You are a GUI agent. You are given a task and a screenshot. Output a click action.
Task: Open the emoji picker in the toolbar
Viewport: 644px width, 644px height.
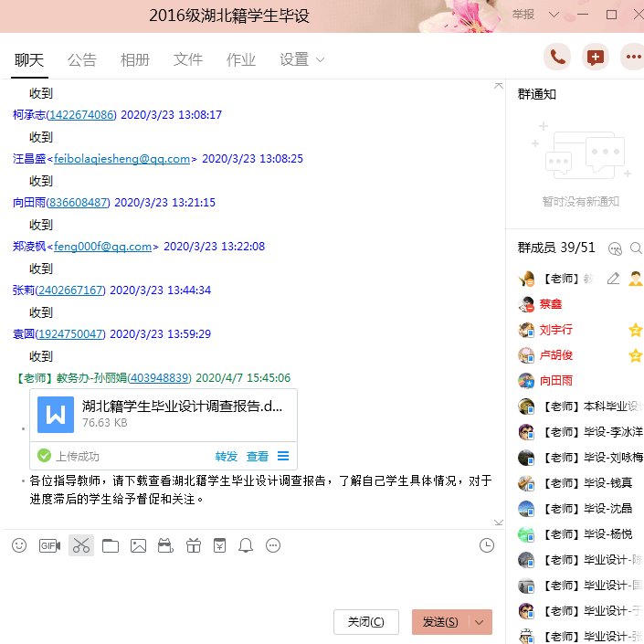coord(19,545)
